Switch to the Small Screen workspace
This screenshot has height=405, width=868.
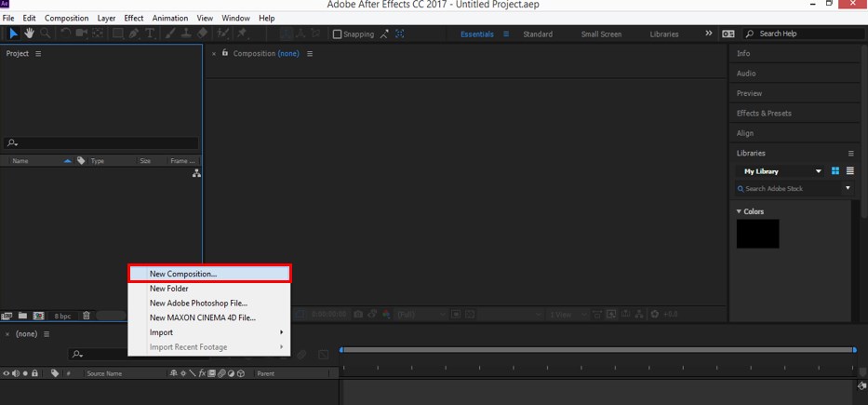601,34
